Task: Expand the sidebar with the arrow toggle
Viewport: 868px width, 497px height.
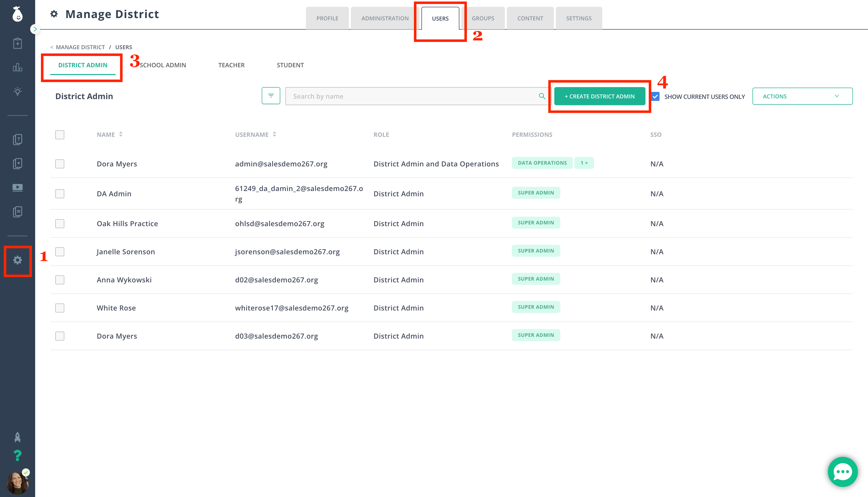Action: point(35,29)
